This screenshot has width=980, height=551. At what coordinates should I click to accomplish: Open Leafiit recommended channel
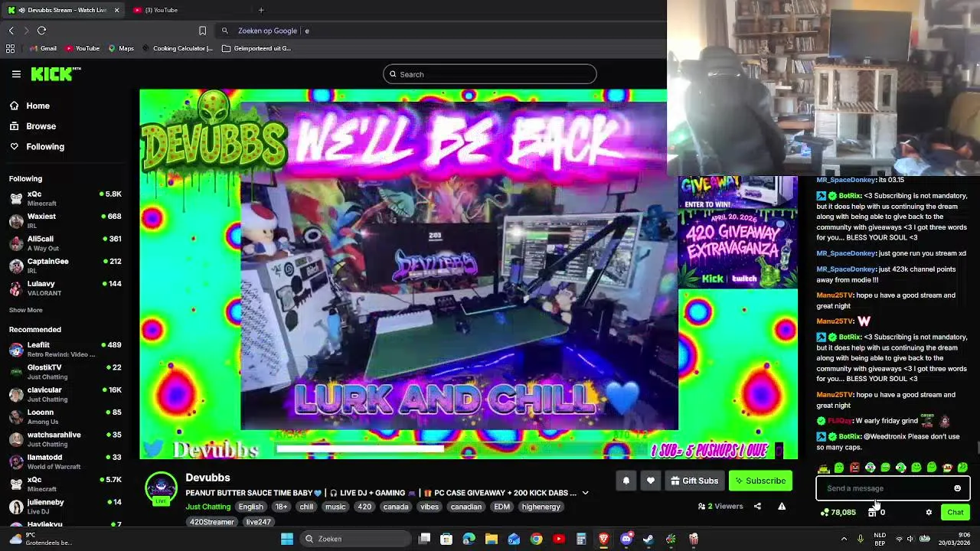(65, 349)
